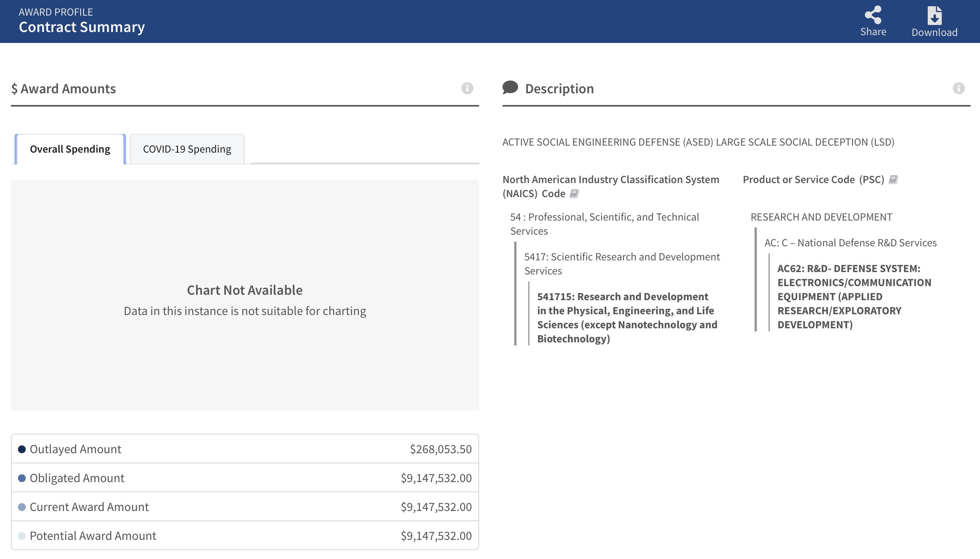Click AC: C National Defense R&D Services
This screenshot has height=559, width=980.
pyautogui.click(x=850, y=243)
